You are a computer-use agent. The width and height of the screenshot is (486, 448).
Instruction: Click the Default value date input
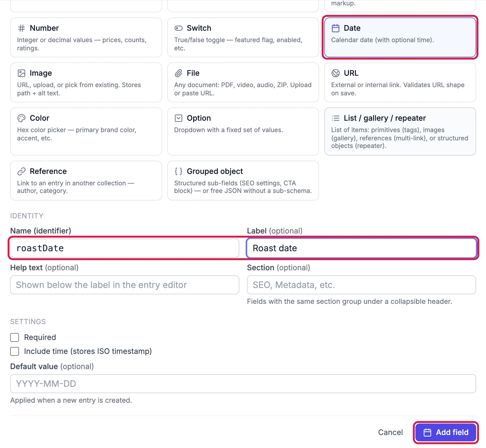(x=243, y=384)
